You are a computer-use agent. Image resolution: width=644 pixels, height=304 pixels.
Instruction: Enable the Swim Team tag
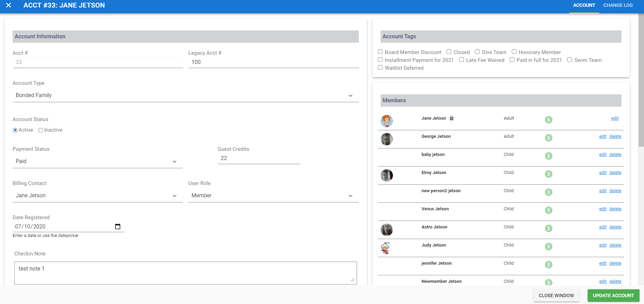pos(570,60)
